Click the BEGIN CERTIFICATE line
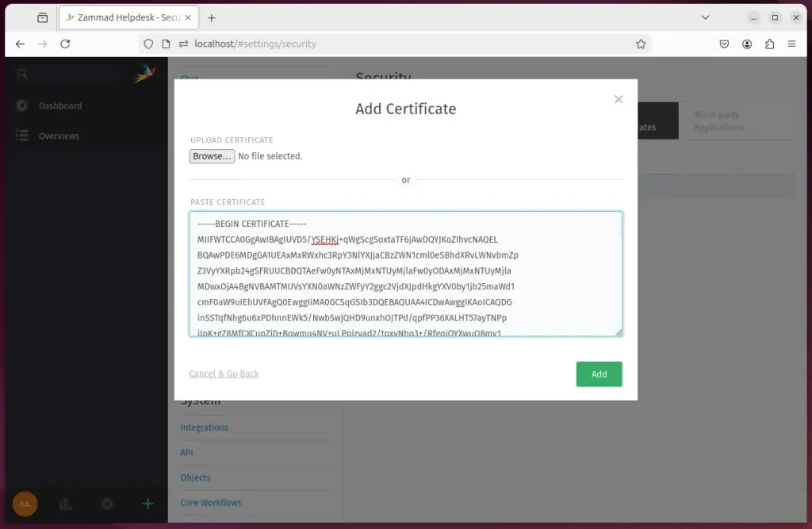 251,224
